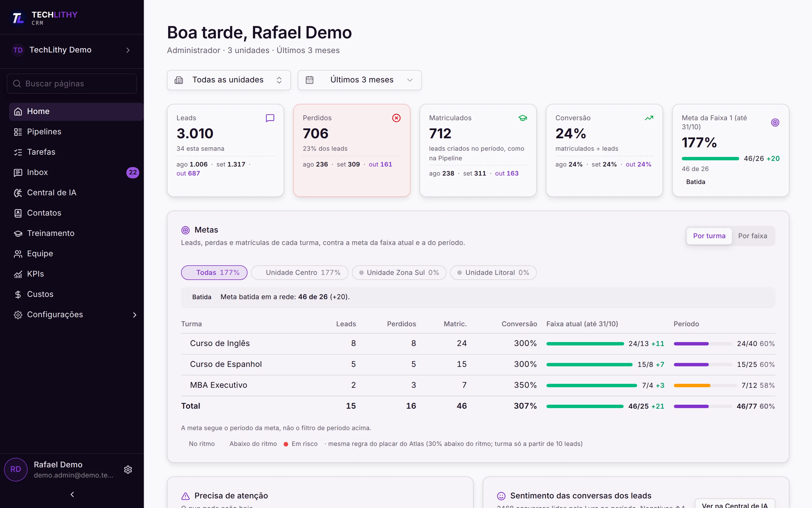This screenshot has width=812, height=508.
Task: Click the Conversão trend arrow icon
Action: (x=649, y=118)
